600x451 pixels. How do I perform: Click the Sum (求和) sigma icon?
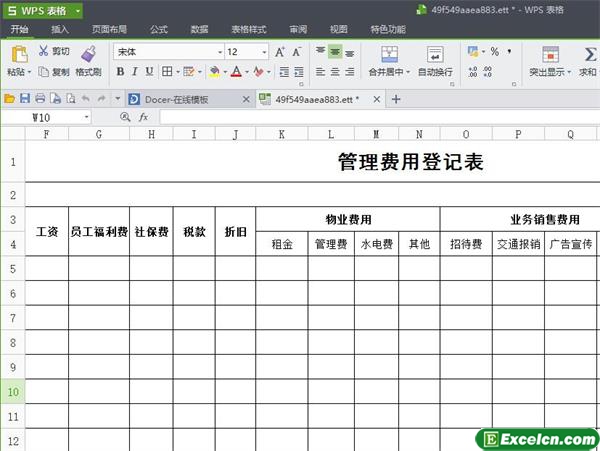(x=588, y=54)
